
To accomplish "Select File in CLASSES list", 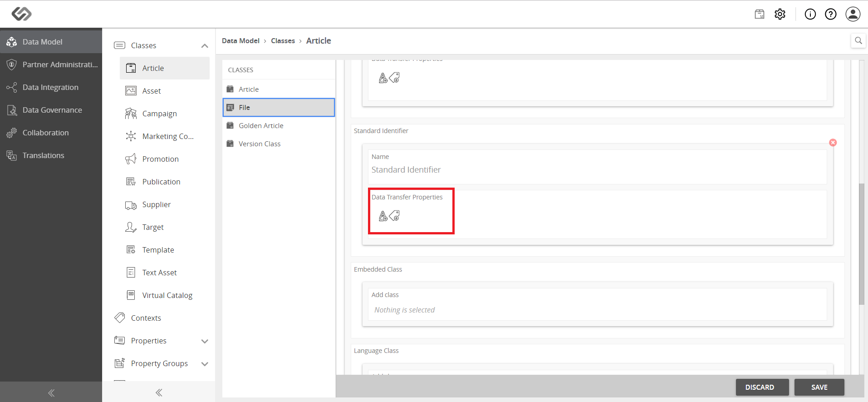I will (279, 108).
